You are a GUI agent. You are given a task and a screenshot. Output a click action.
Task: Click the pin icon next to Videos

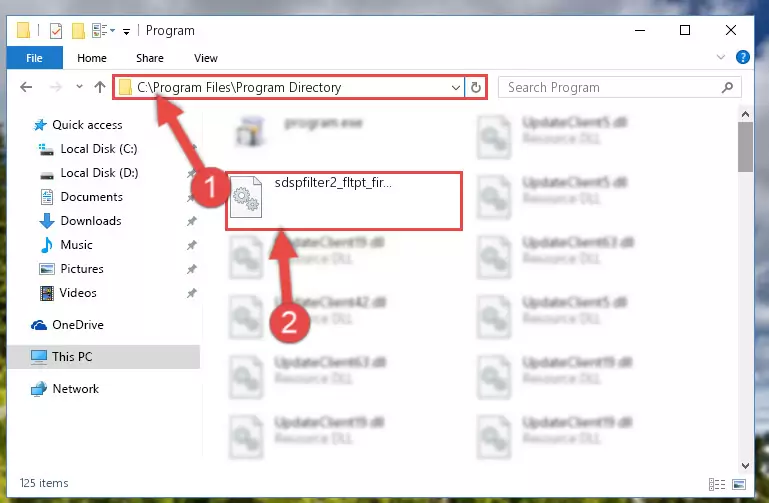[x=191, y=293]
